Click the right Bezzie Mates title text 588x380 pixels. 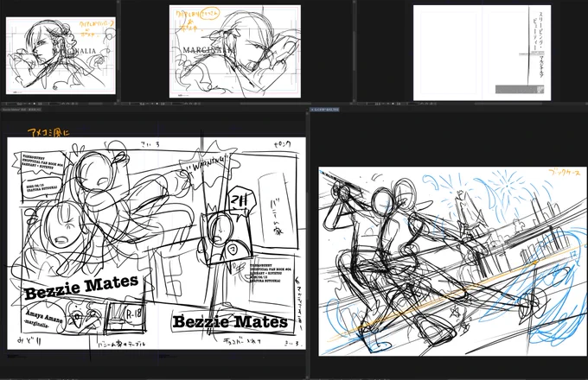click(230, 322)
